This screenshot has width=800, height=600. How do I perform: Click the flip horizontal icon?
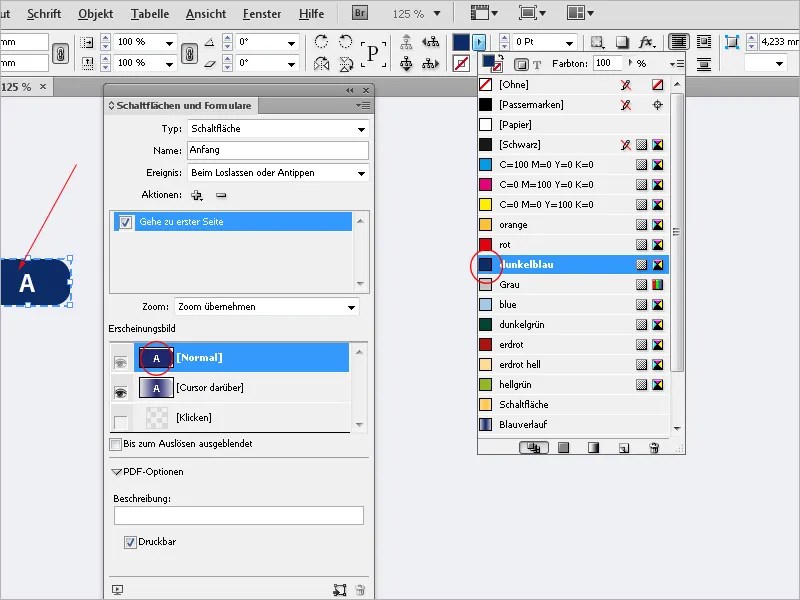(321, 64)
